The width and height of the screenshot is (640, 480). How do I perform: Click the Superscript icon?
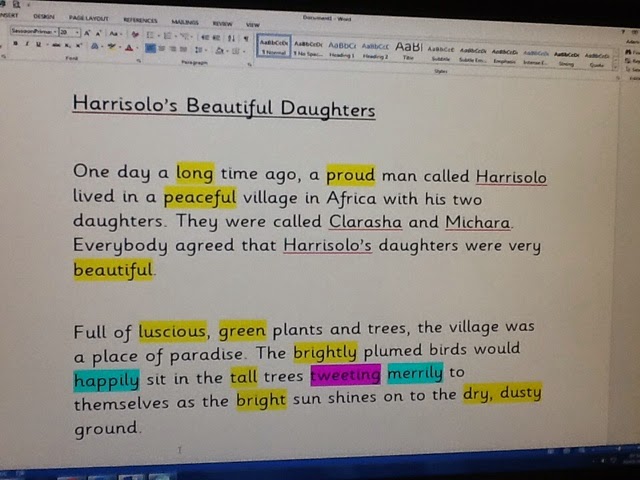click(79, 46)
